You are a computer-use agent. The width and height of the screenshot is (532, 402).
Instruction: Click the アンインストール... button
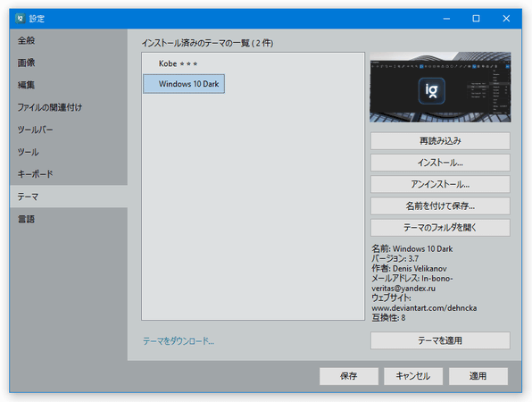click(x=440, y=184)
